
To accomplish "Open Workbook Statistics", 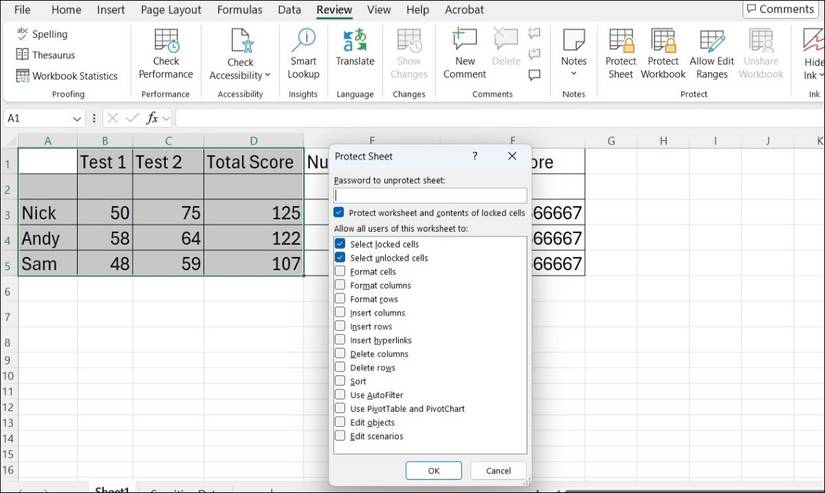I will coord(67,76).
